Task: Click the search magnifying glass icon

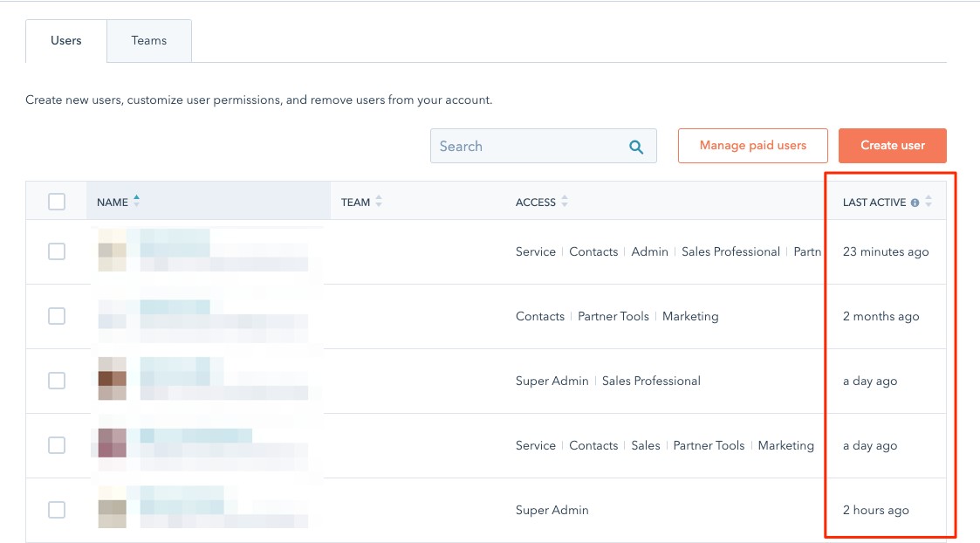Action: pyautogui.click(x=636, y=146)
